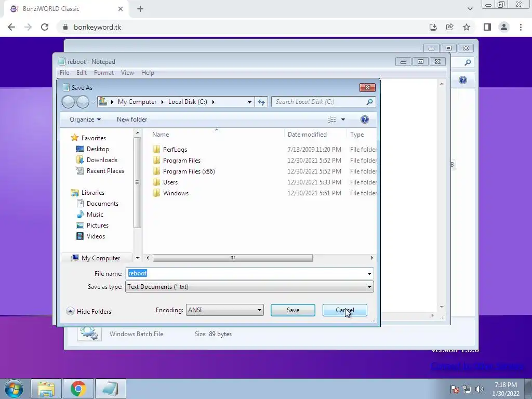The image size is (532, 399).
Task: Open a new Chrome tab with the plus button
Action: pyautogui.click(x=140, y=9)
